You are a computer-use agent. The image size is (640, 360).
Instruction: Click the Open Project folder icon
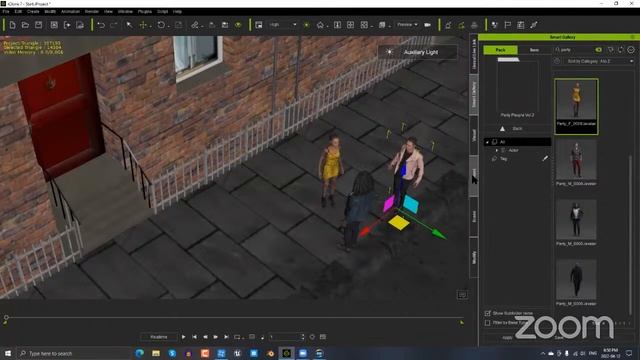pyautogui.click(x=25, y=25)
